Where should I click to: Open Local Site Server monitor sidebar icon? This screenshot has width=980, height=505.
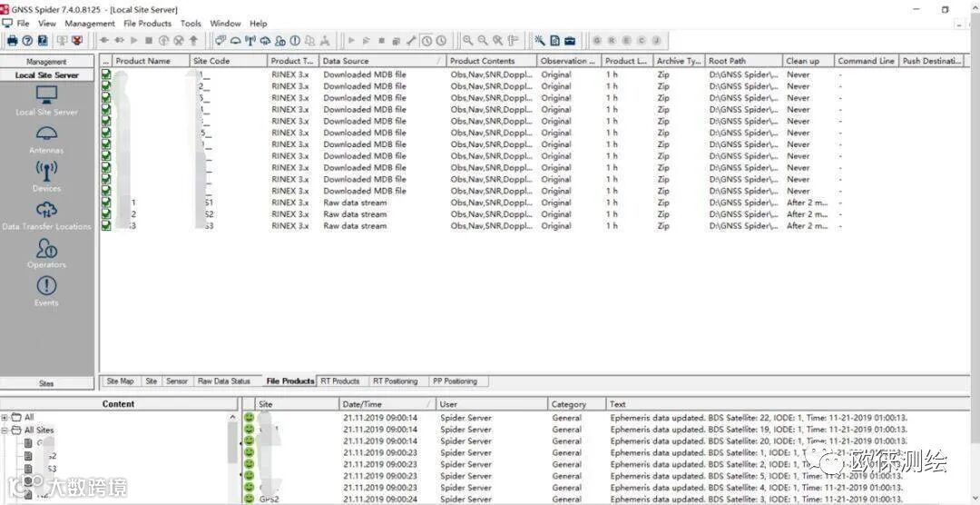(47, 95)
